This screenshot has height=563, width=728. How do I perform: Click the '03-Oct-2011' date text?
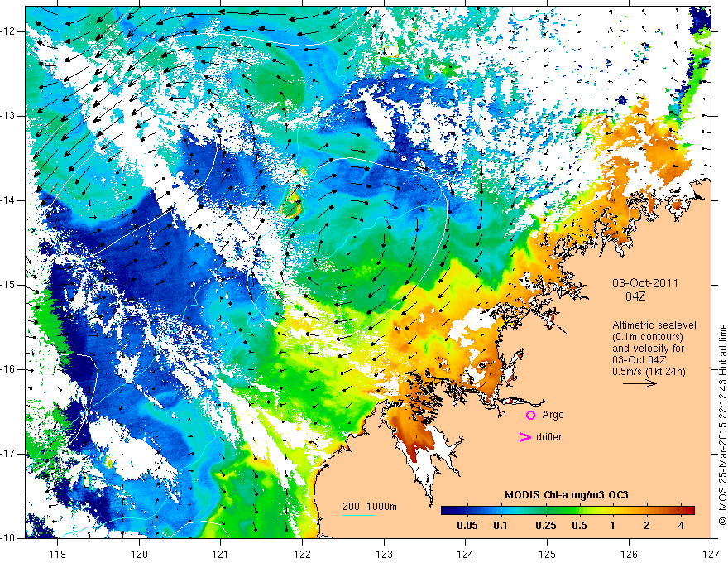coord(645,283)
